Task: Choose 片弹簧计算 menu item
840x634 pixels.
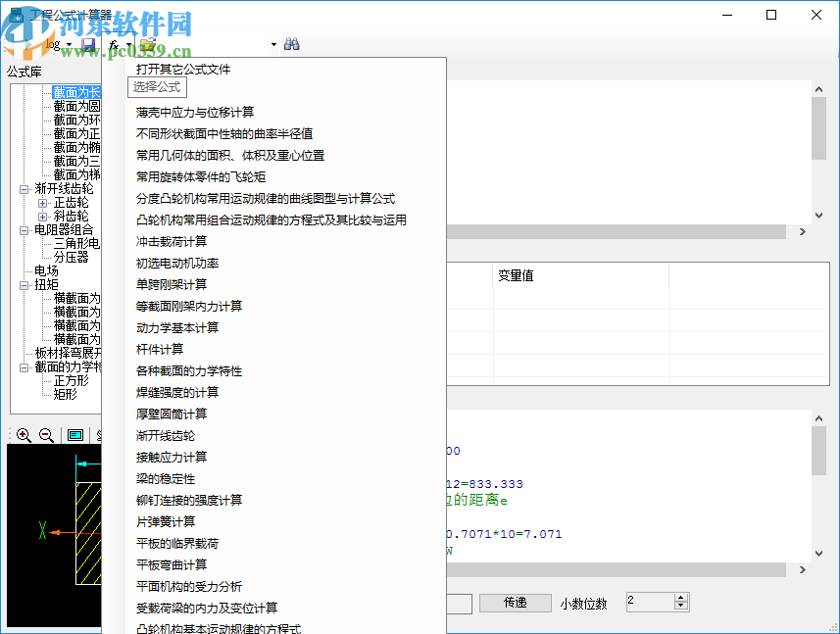Action: tap(166, 521)
